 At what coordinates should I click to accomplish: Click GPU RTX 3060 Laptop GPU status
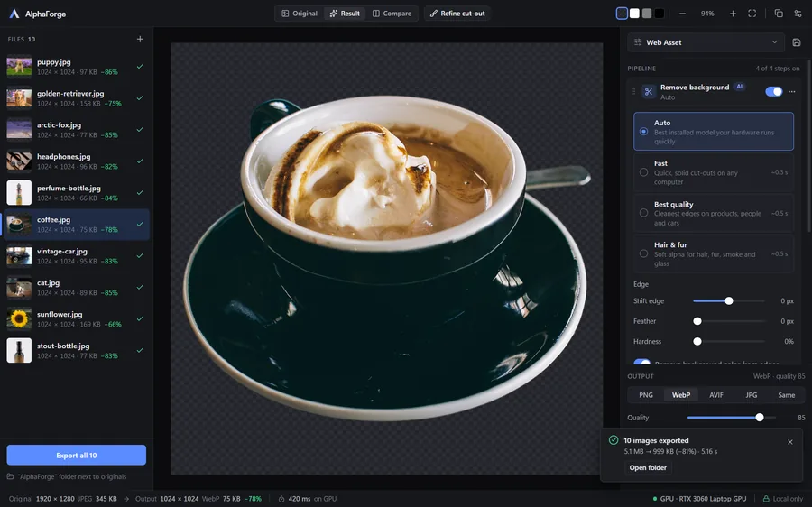click(699, 499)
